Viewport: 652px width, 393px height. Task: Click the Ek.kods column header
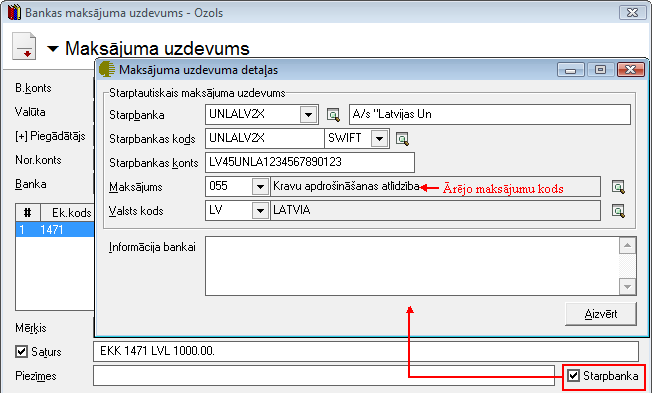[x=67, y=213]
